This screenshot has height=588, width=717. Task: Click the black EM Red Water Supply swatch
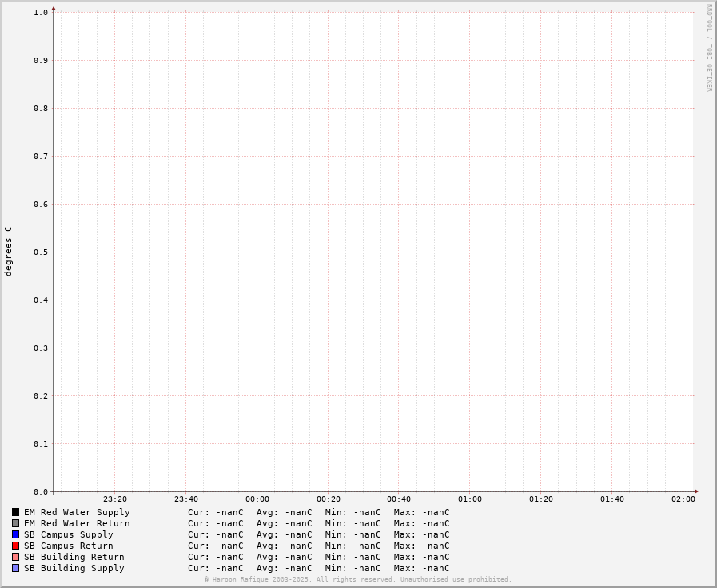tap(15, 512)
